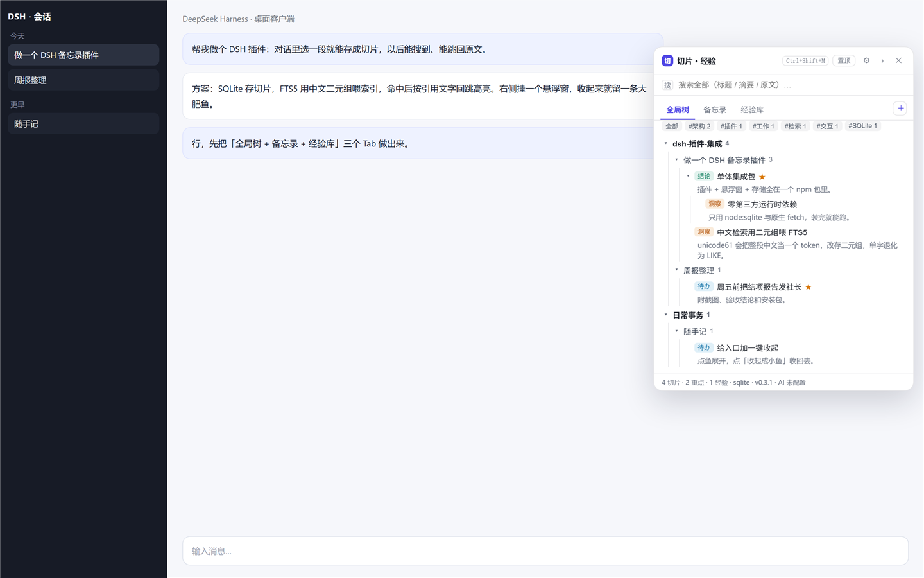Click the status bar text 4 切片
This screenshot has height=578, width=924.
click(x=671, y=383)
